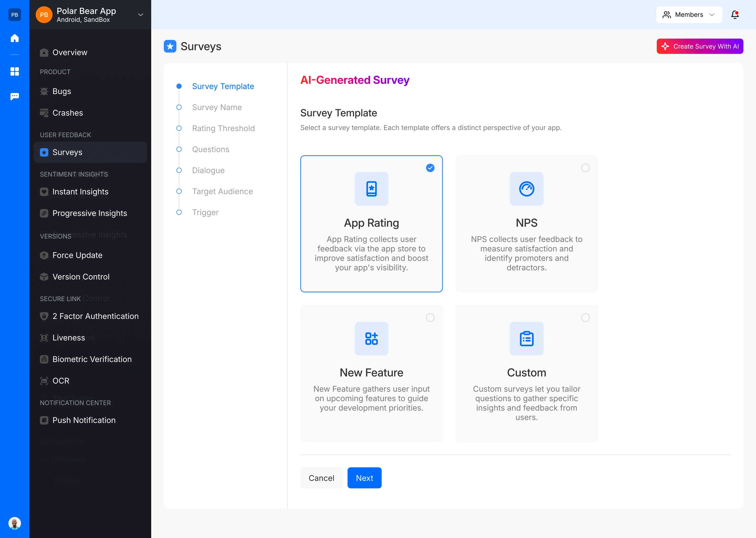Viewport: 756px width, 538px height.
Task: Click the Custom clipboard icon
Action: point(526,339)
